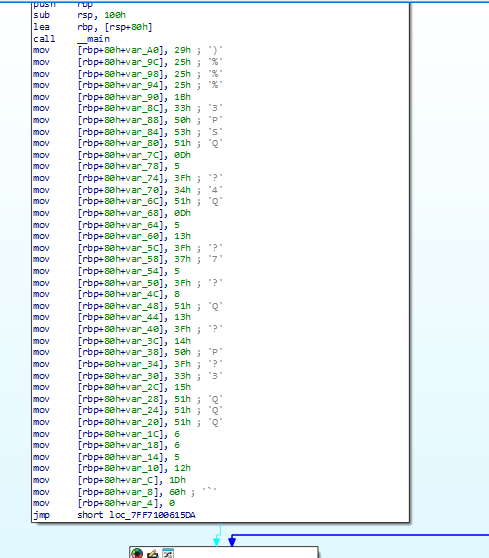489x558 pixels.
Task: Click the value 1Bh for var_90
Action: point(182,97)
